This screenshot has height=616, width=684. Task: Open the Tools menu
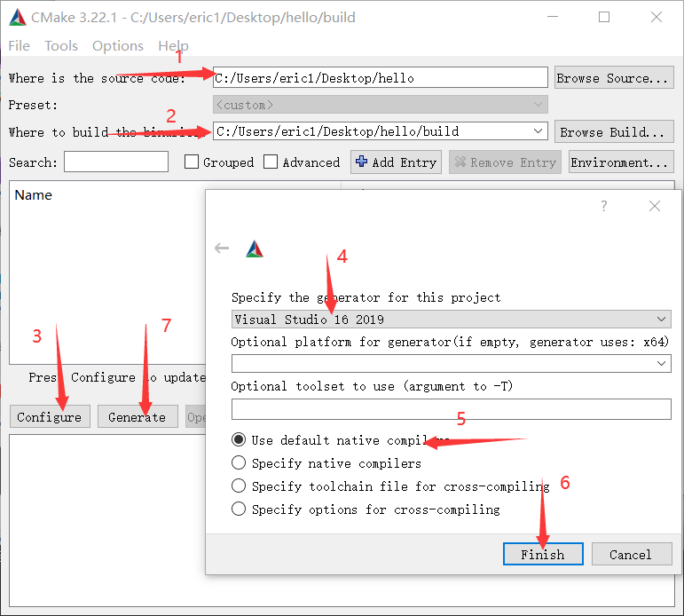(x=61, y=46)
